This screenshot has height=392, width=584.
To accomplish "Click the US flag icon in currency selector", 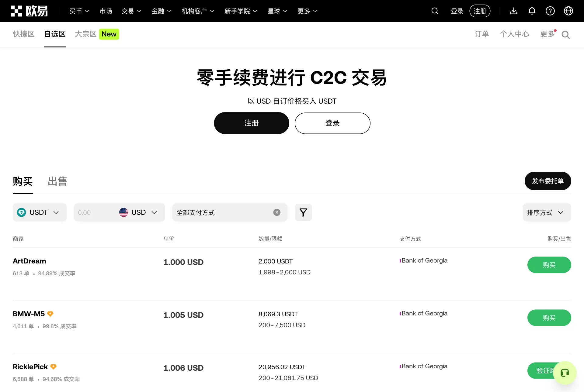I will coord(123,212).
